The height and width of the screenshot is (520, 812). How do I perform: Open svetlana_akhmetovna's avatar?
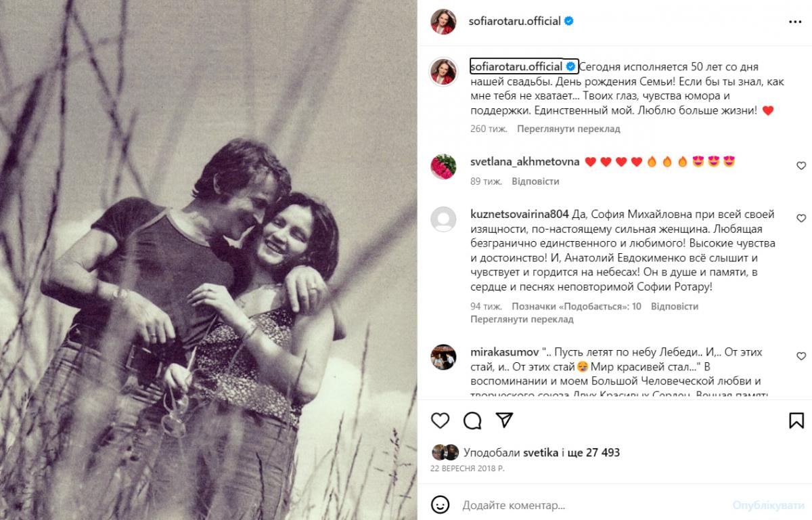[443, 166]
